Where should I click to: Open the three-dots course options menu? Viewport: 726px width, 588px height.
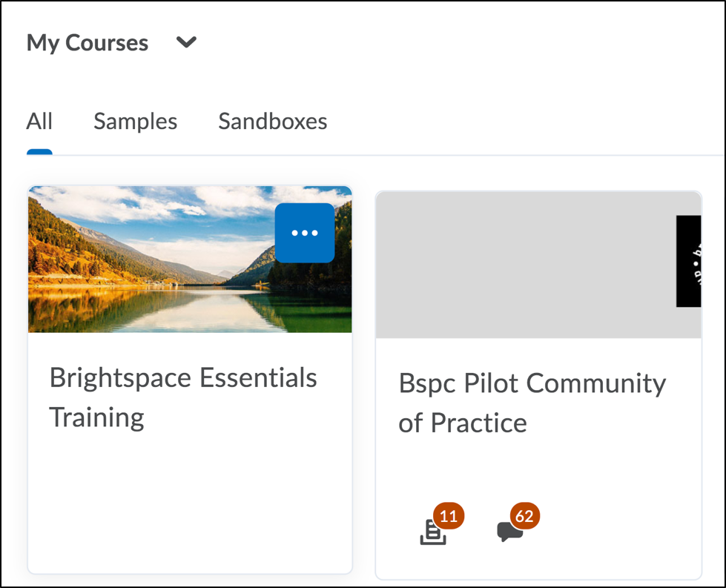(x=304, y=233)
